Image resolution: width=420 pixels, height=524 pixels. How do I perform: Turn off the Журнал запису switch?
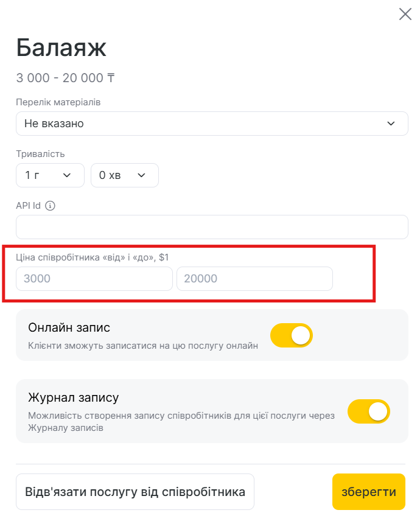click(368, 412)
